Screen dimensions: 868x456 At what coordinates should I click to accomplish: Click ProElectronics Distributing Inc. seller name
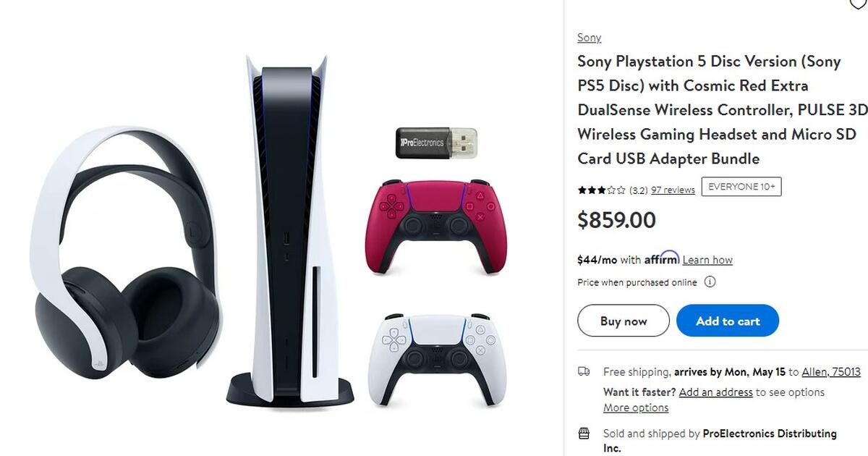[767, 433]
